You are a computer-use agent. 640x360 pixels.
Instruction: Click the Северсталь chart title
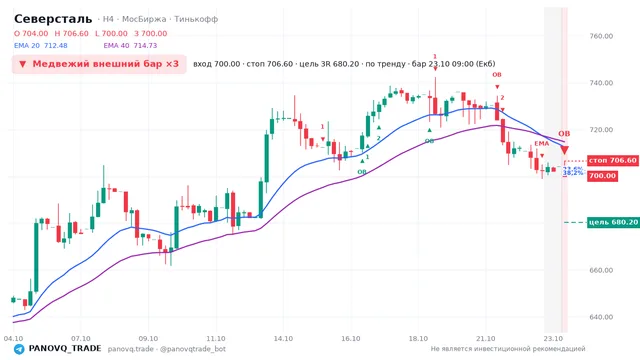pyautogui.click(x=53, y=19)
